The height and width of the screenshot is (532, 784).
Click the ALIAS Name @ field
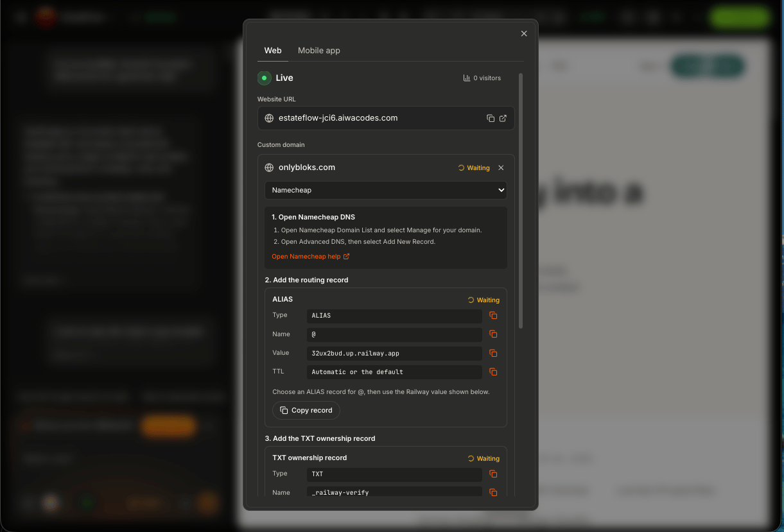click(x=394, y=334)
